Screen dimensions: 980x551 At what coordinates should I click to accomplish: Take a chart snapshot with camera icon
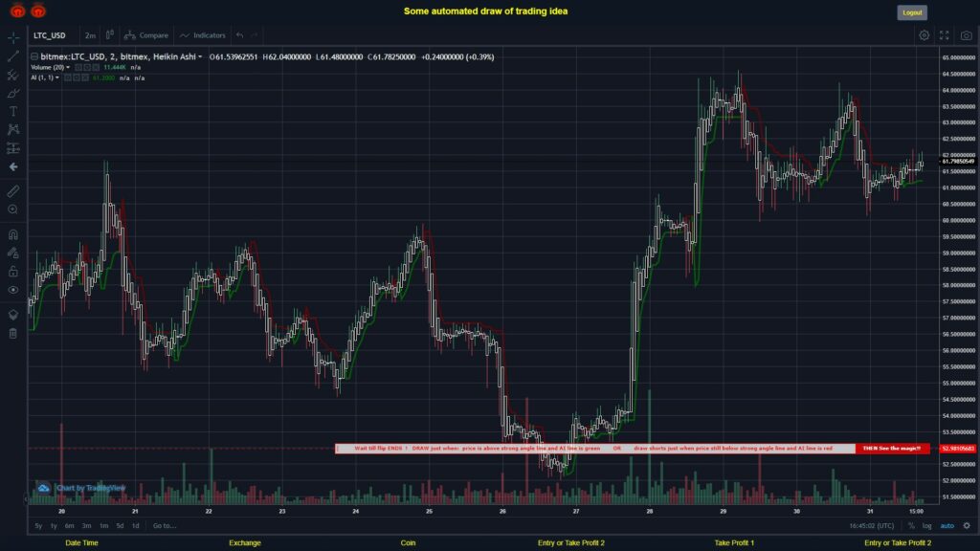pyautogui.click(x=967, y=35)
